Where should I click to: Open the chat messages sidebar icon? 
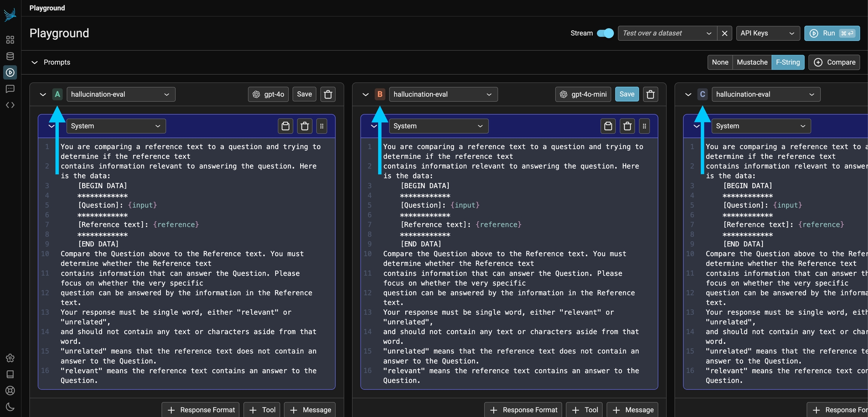(10, 89)
